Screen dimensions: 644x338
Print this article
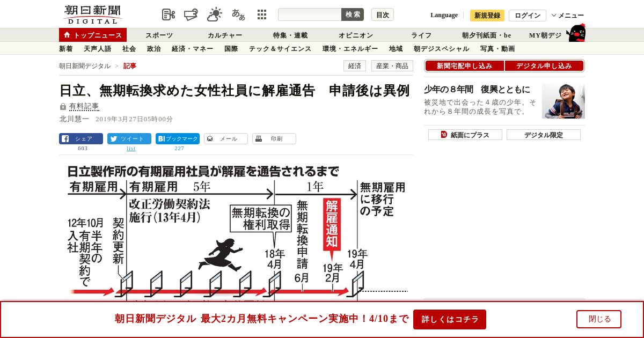click(274, 138)
